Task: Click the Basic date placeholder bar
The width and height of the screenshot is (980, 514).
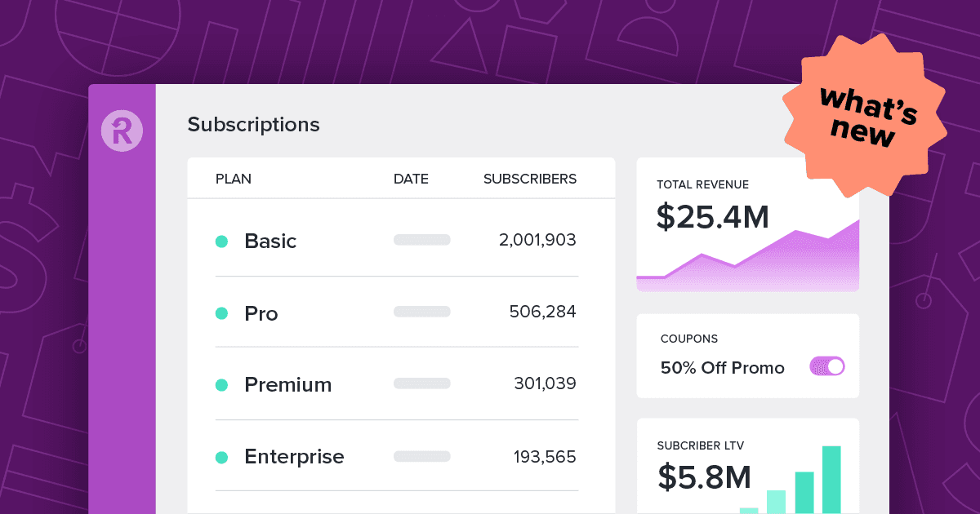Action: click(422, 240)
